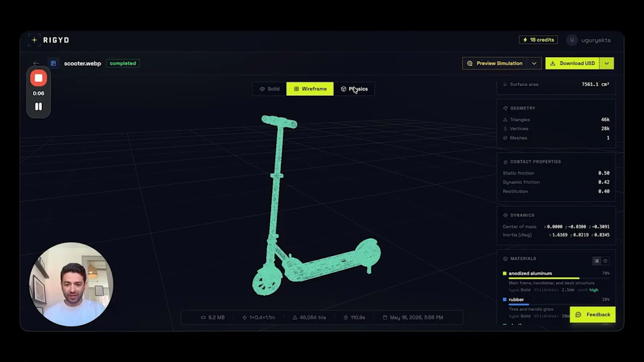
Task: Click the Preview Simulation button
Action: coord(495,63)
